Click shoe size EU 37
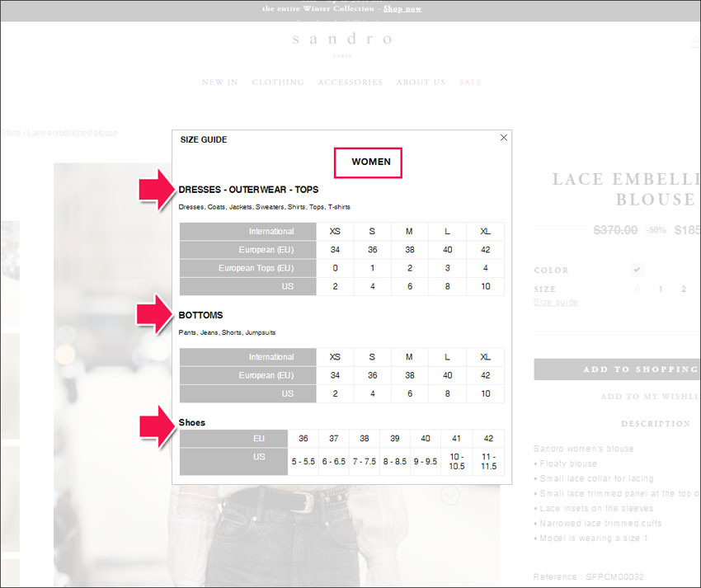Viewport: 701px width, 588px height. (334, 439)
